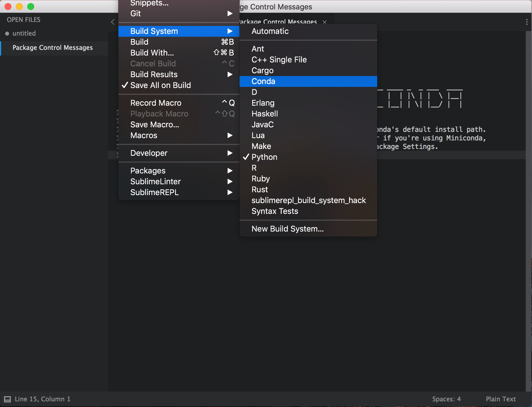532x407 pixels.
Task: Close the Package Control Messages tab
Action: coord(325,22)
